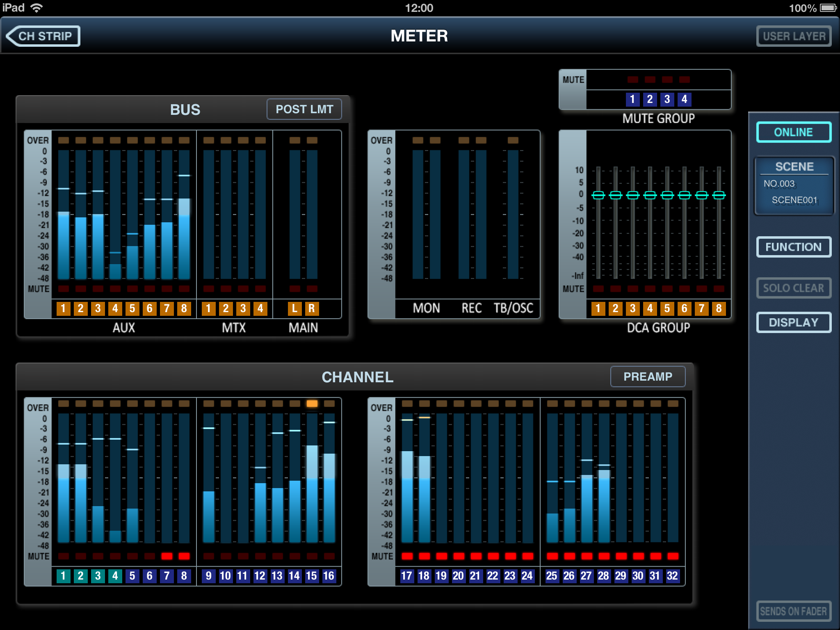
Task: Select channel 27 number label
Action: click(586, 576)
